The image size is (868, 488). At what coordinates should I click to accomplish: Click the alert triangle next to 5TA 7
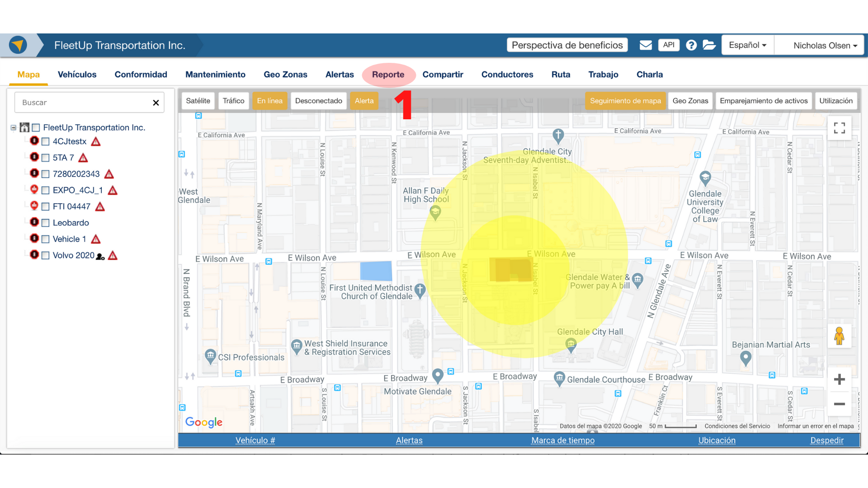[x=83, y=158]
